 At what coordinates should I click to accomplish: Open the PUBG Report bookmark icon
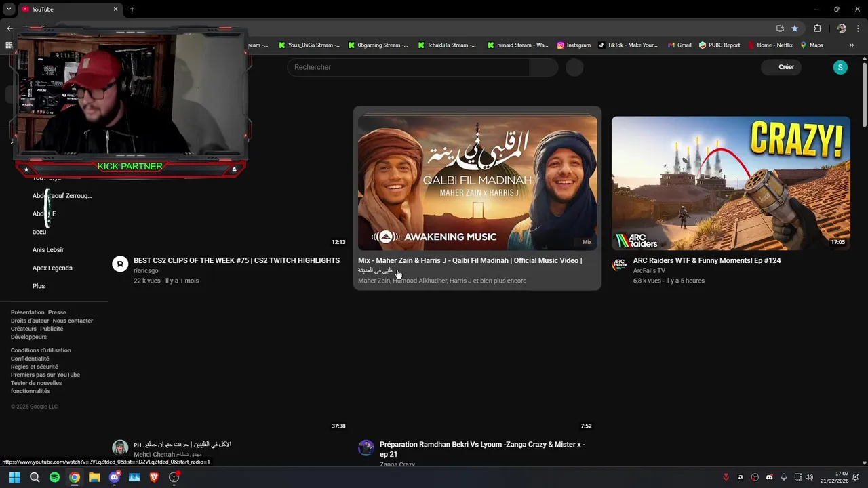tap(703, 45)
